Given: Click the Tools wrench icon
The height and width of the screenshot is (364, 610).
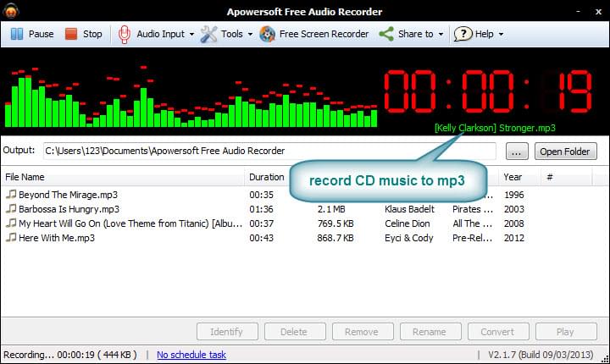Looking at the screenshot, I should 208,34.
